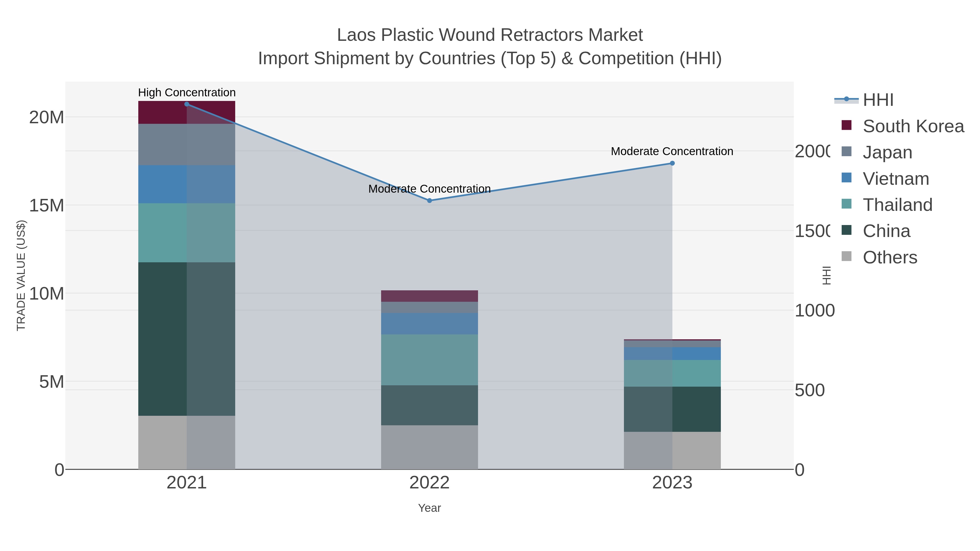Click the 'Moderate Concentration' label above 2022
Image resolution: width=980 pixels, height=551 pixels.
pos(430,189)
